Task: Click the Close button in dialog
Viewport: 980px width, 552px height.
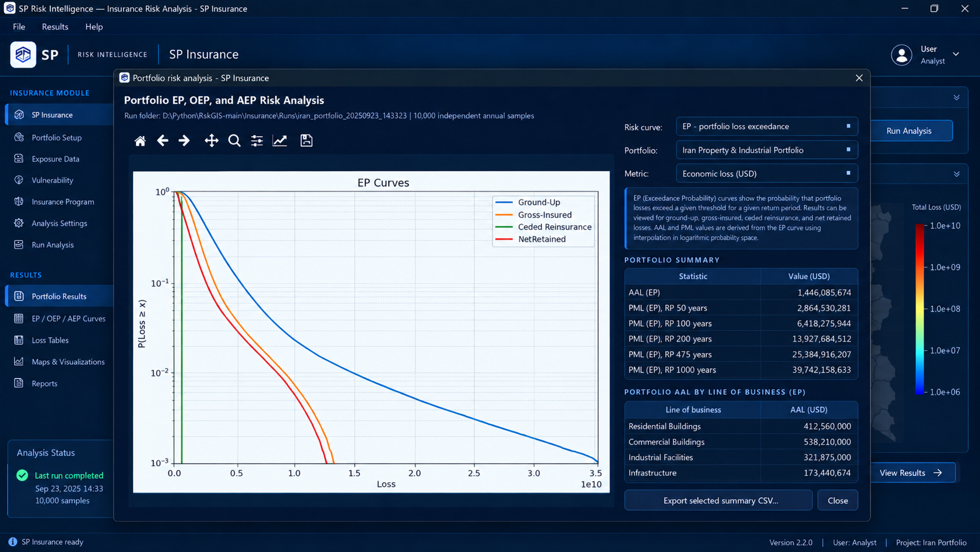Action: click(838, 500)
